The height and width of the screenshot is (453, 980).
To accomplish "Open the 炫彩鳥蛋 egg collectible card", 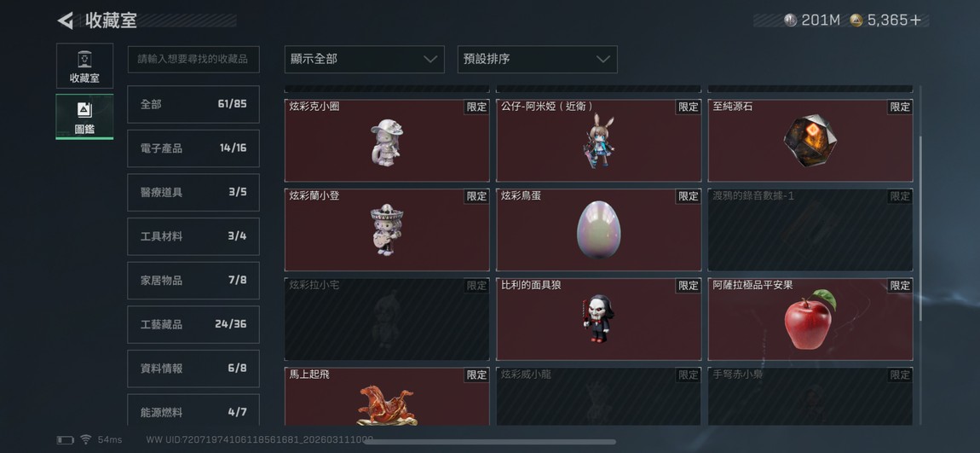I will pos(599,229).
